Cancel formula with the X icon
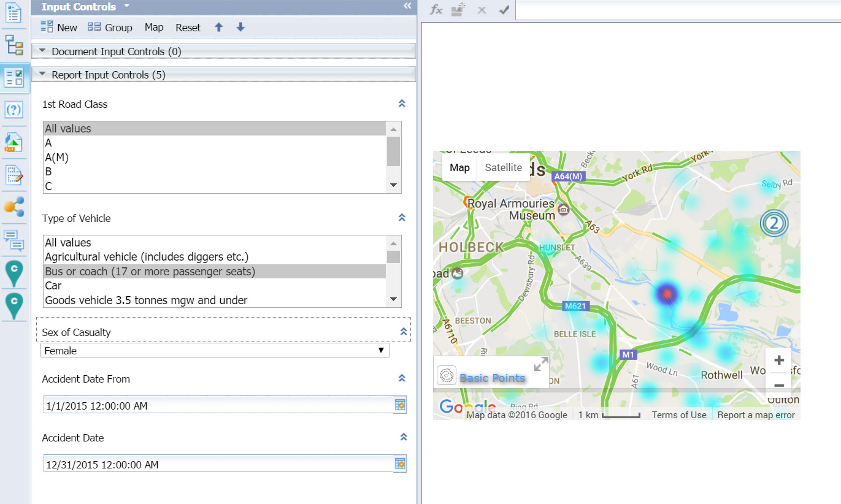This screenshot has height=504, width=841. 482,10
